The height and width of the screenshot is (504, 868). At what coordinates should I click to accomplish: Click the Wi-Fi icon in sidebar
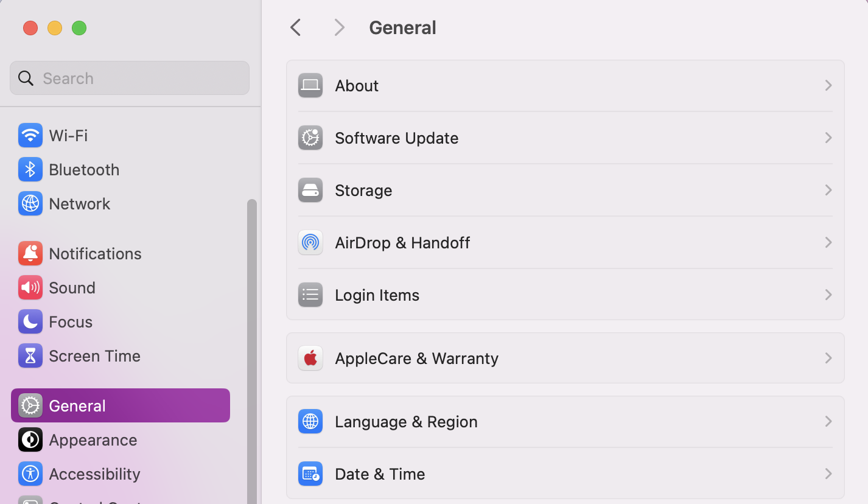(x=30, y=135)
